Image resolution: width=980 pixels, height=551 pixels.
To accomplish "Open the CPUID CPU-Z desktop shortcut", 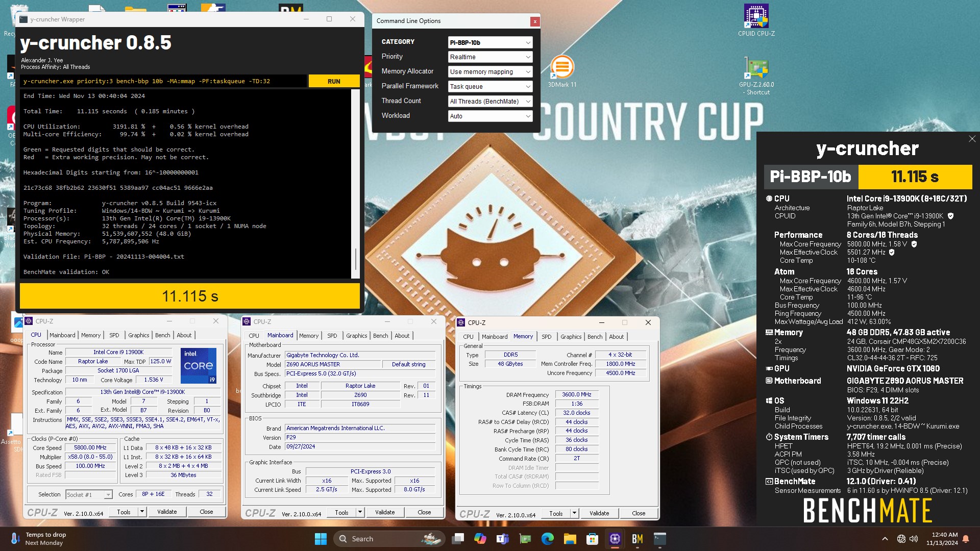I will (756, 20).
